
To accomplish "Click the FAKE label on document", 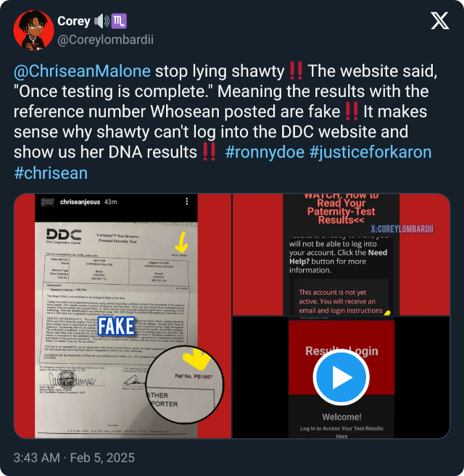I will tap(116, 326).
